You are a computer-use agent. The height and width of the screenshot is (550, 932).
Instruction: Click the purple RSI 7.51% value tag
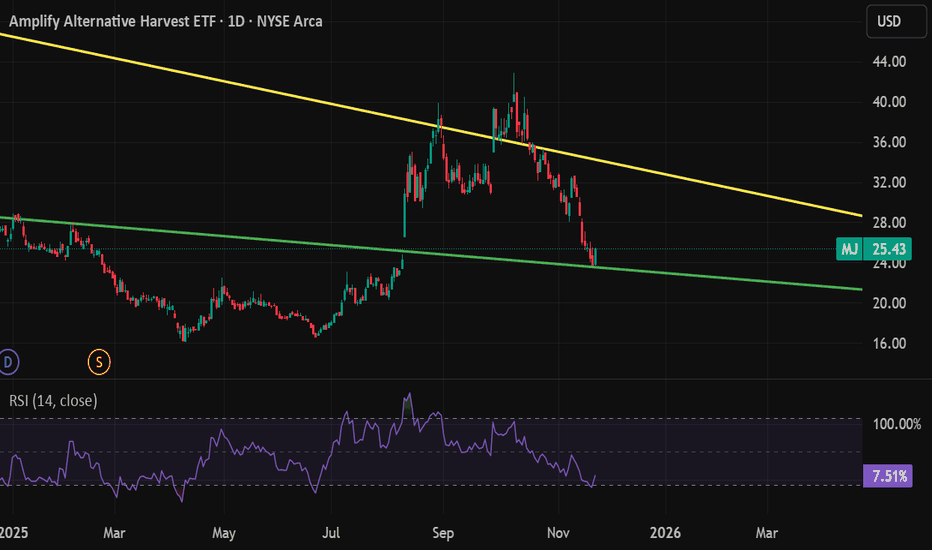886,477
